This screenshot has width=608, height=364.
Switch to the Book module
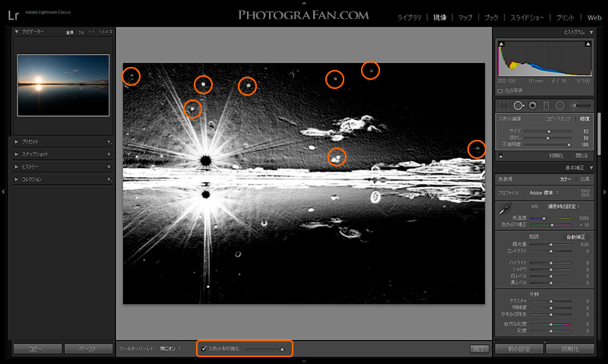(x=491, y=17)
